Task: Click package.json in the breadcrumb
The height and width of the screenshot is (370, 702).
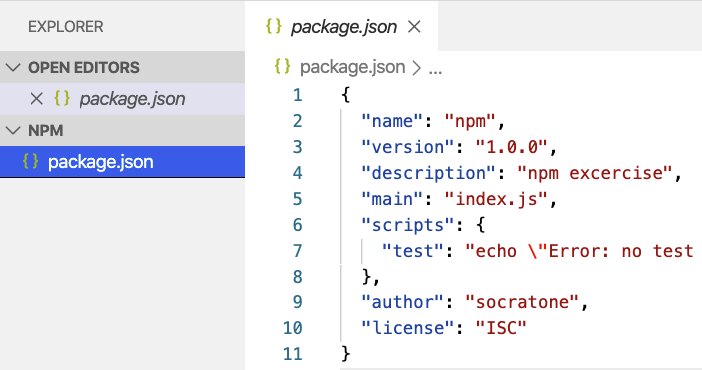Action: pyautogui.click(x=352, y=67)
